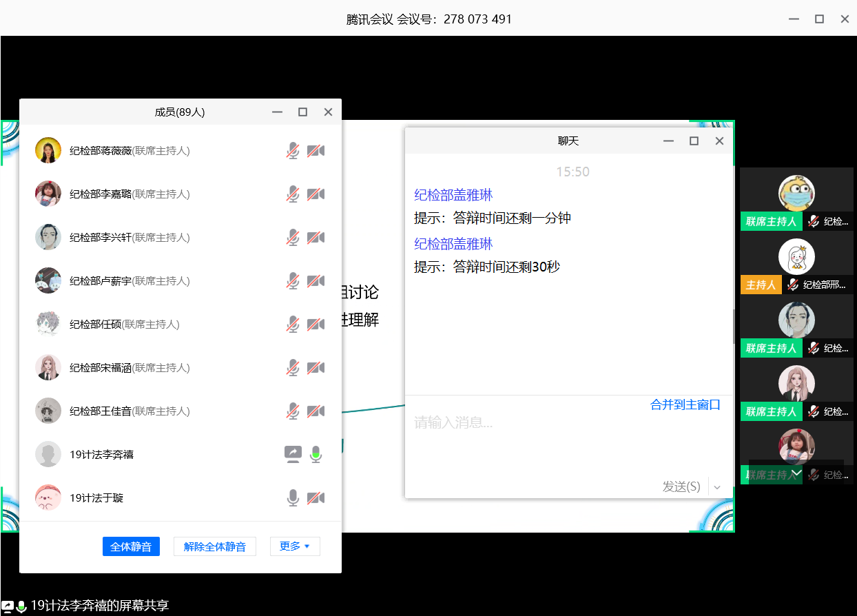
Task: Toggle camera for 纪检部宋福涵
Action: tap(316, 368)
